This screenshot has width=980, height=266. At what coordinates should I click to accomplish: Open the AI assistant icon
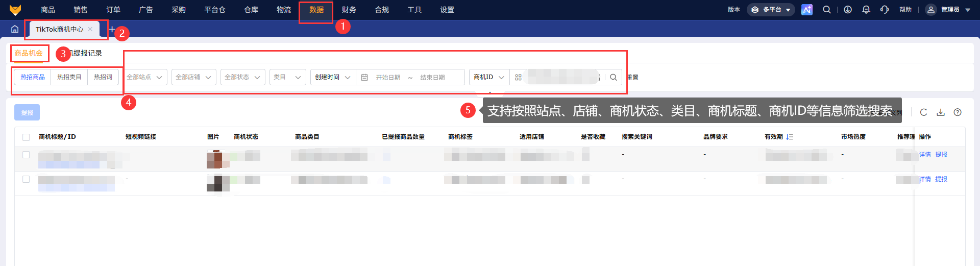(807, 10)
